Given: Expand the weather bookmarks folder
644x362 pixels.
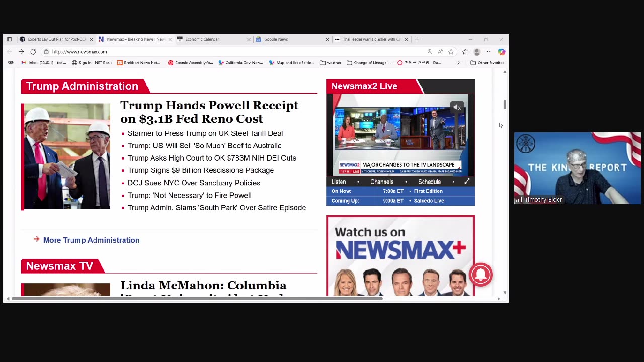Looking at the screenshot, I should pos(330,63).
